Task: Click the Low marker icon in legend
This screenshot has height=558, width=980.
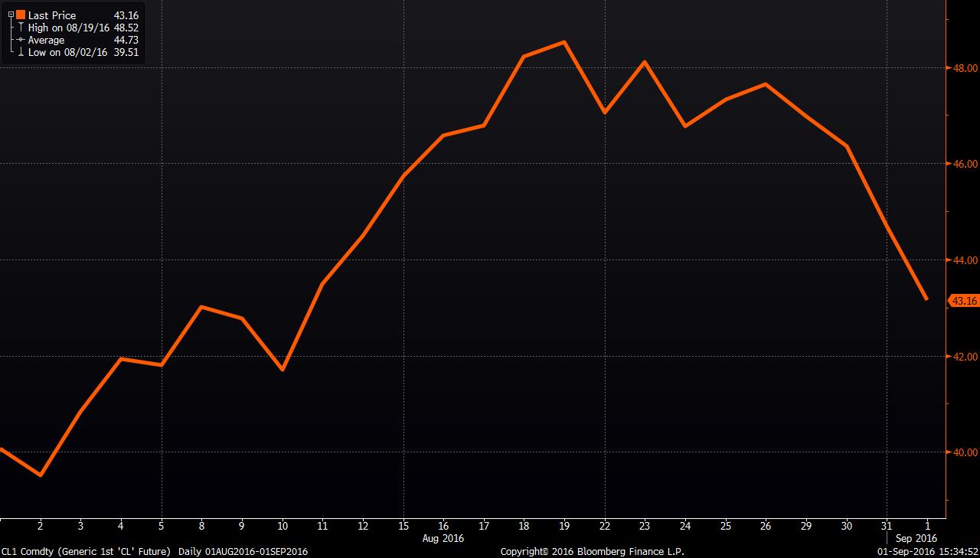Action: pos(21,52)
